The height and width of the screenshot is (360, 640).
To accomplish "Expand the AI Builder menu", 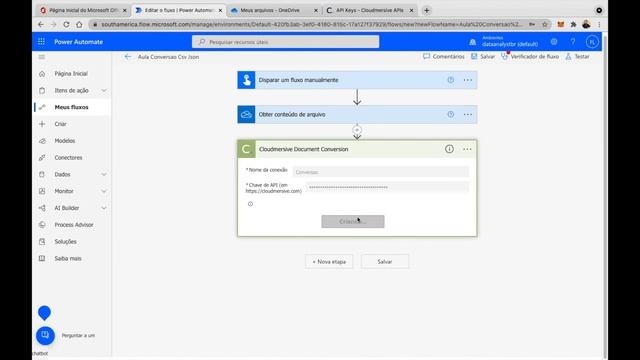I will click(x=104, y=208).
